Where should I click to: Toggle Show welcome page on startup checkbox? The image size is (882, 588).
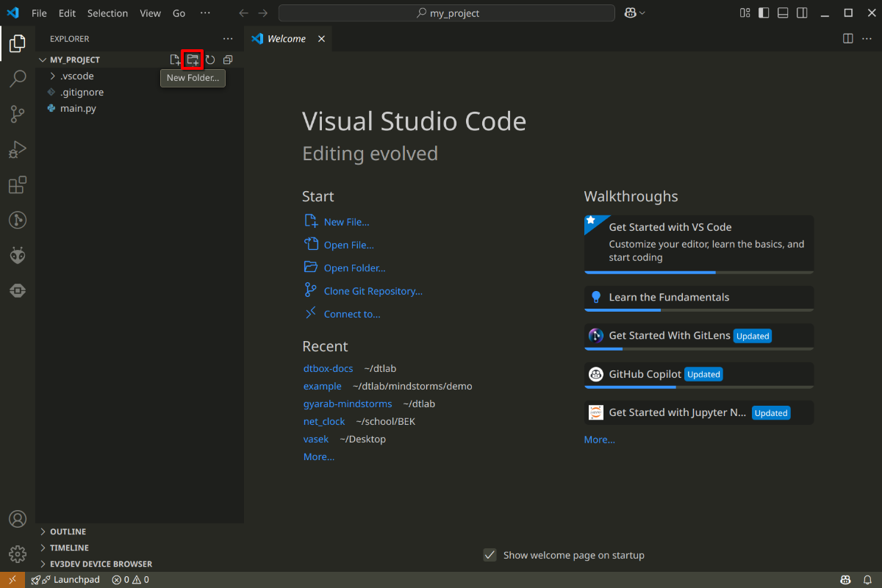(x=490, y=555)
